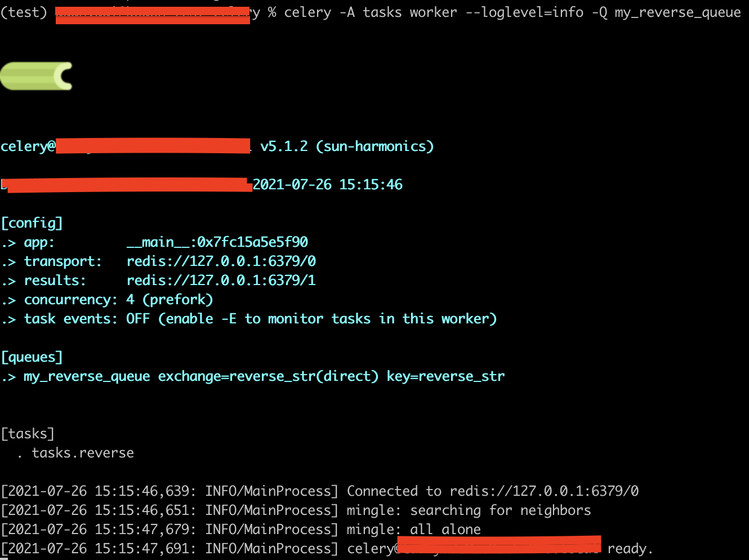Click the (test) virtualenv prompt label
Viewport: 749px width, 560px height.
point(23,12)
